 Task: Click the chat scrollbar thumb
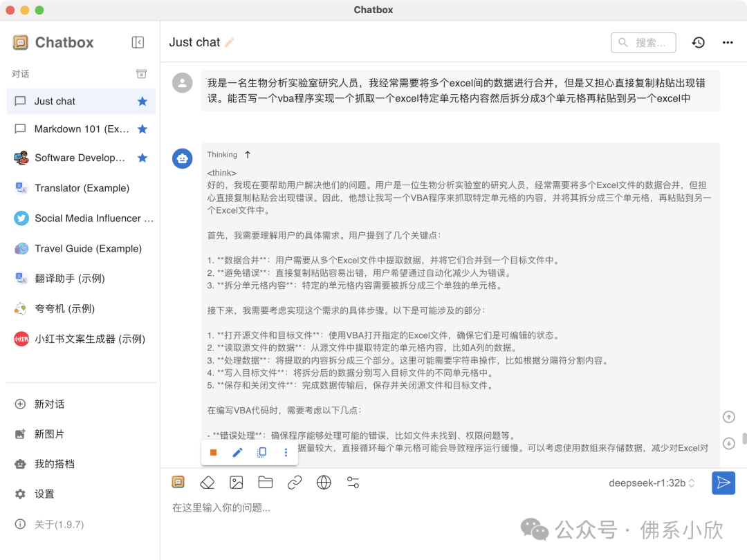pos(744,438)
